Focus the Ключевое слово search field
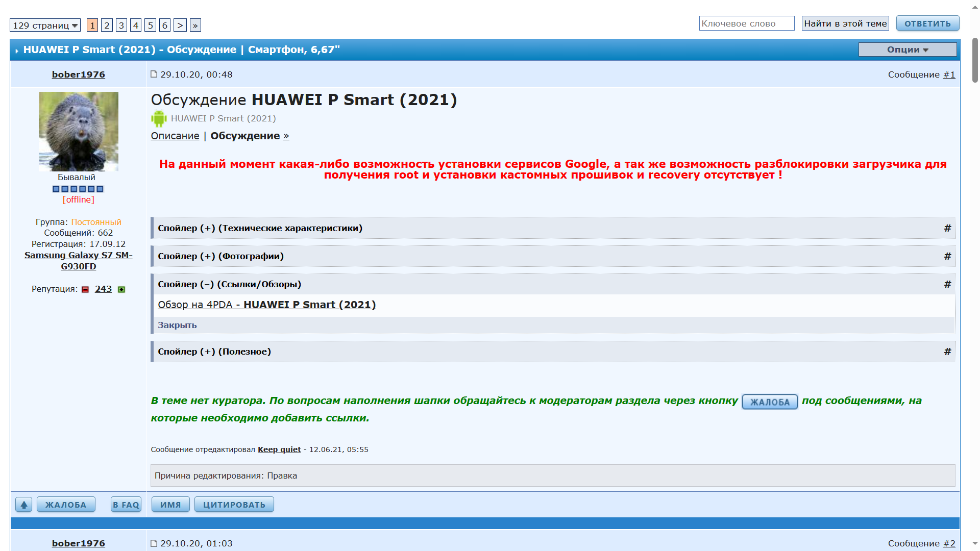980x551 pixels. 747,23
